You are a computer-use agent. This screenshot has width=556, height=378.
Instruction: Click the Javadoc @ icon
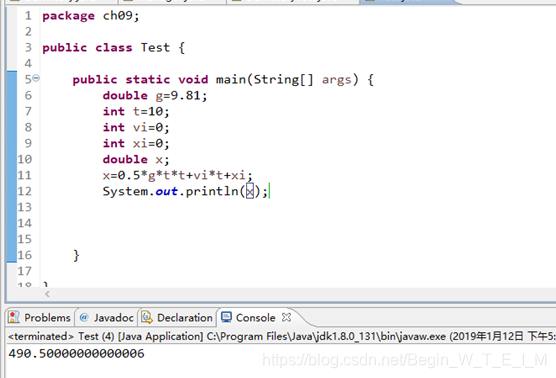[x=84, y=317]
